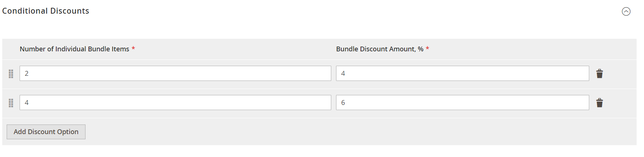Click the value 6 in discount amount

(x=343, y=103)
